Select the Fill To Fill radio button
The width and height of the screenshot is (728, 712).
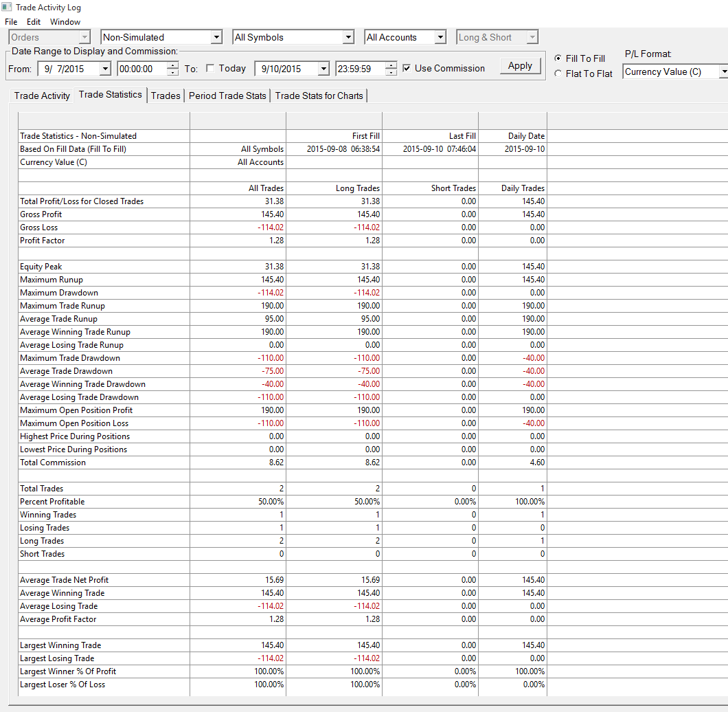pos(558,58)
